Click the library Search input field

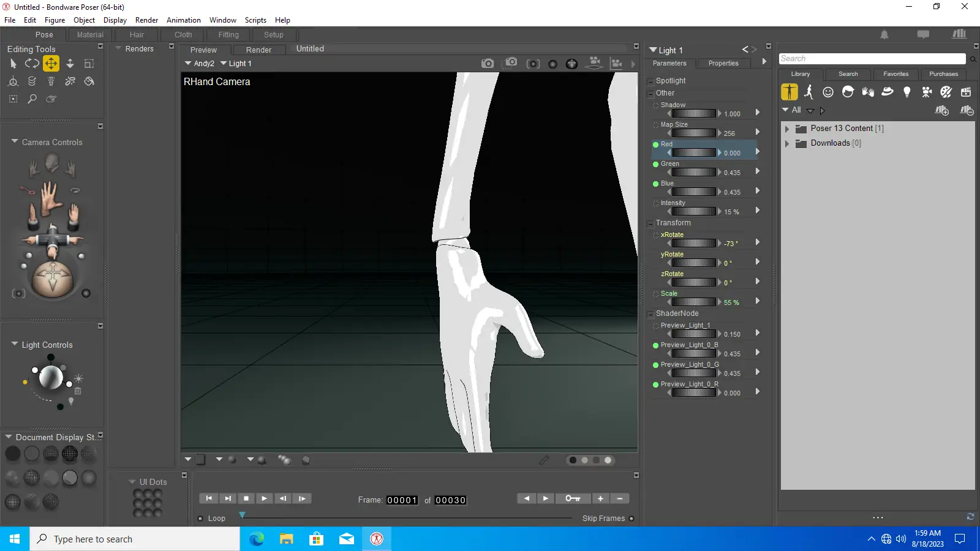[872, 59]
